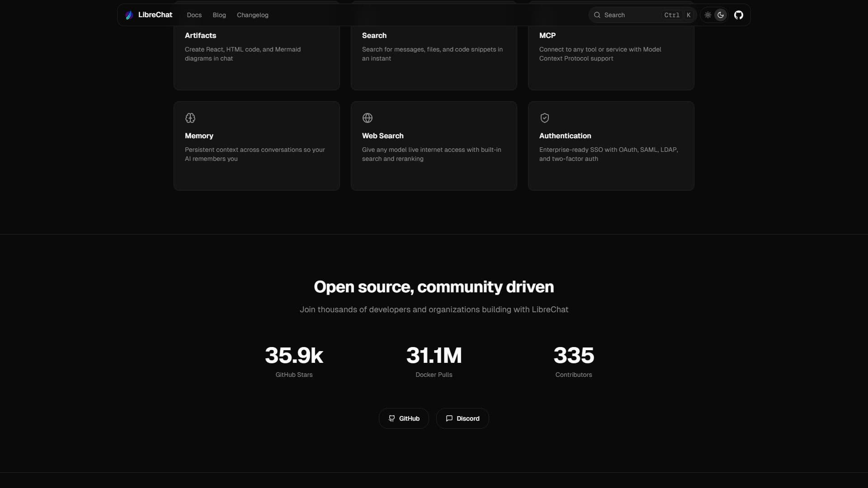Click 'Persistent context across conversations' description
This screenshot has height=488, width=868.
255,154
